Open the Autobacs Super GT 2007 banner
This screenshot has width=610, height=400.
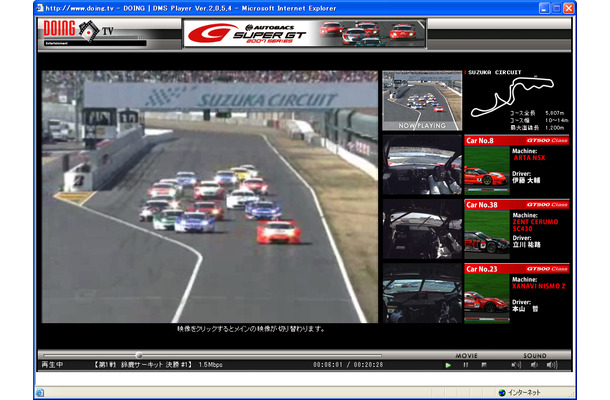tap(305, 34)
